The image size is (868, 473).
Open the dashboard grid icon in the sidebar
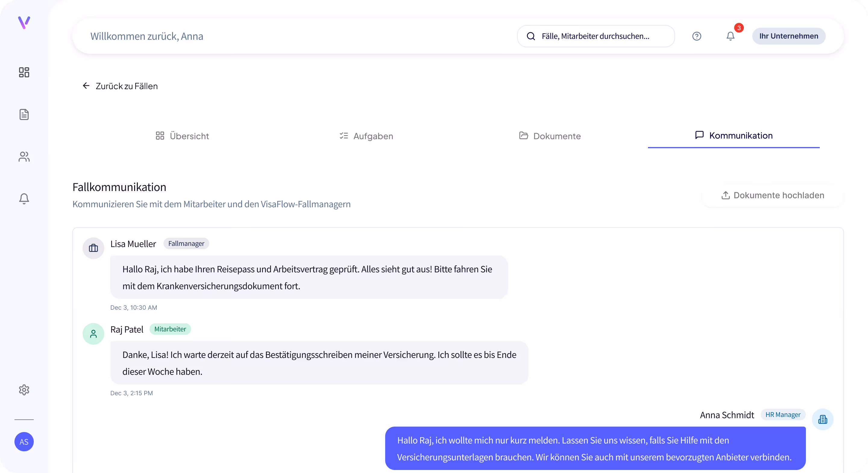click(24, 72)
